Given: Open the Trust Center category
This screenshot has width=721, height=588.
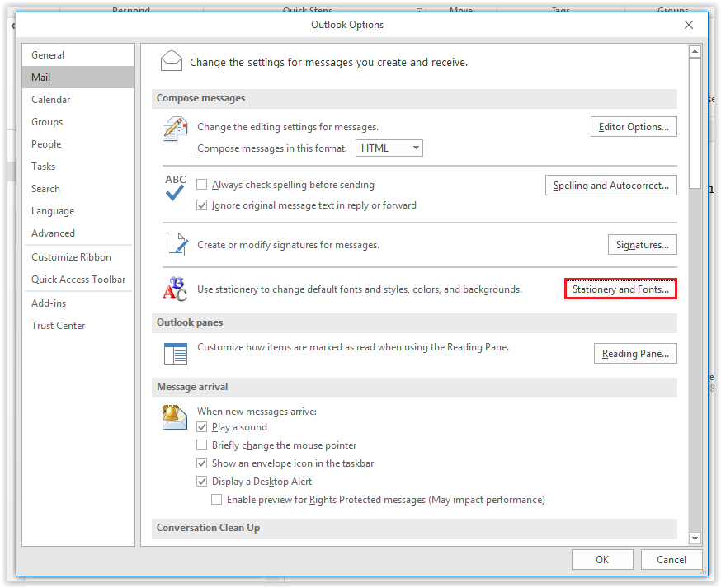Looking at the screenshot, I should click(x=78, y=326).
